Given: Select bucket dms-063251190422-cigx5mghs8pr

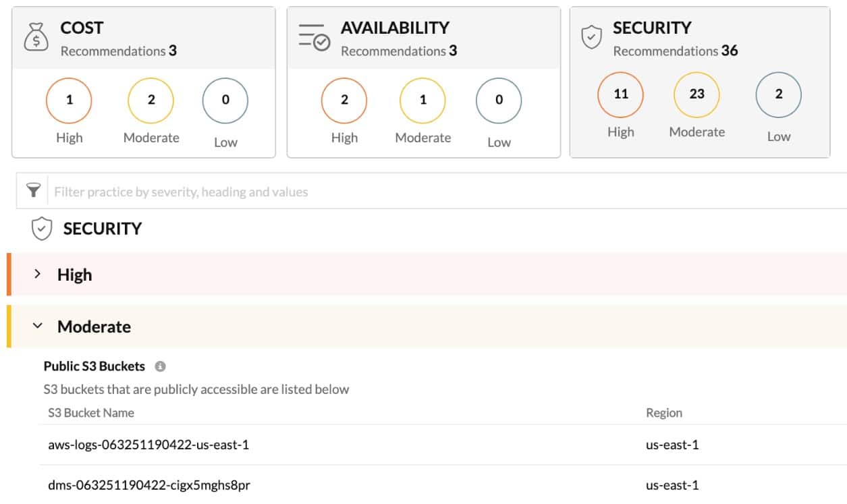Looking at the screenshot, I should point(149,485).
